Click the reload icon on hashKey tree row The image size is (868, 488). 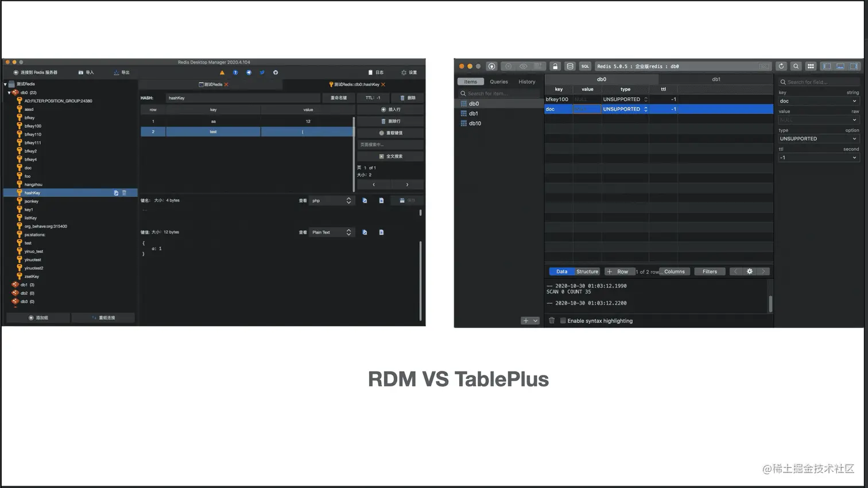(116, 193)
